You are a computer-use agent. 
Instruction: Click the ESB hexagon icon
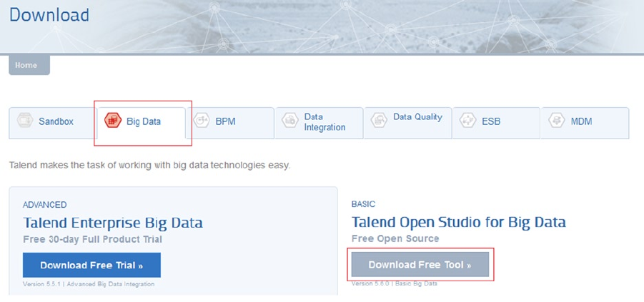pyautogui.click(x=467, y=120)
